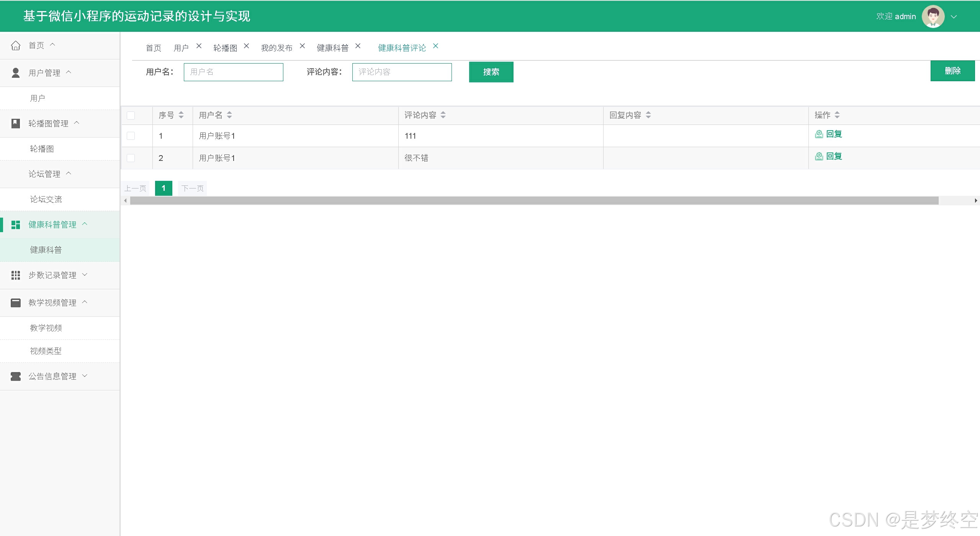Click the teaching video management icon
The width and height of the screenshot is (980, 536).
point(16,303)
